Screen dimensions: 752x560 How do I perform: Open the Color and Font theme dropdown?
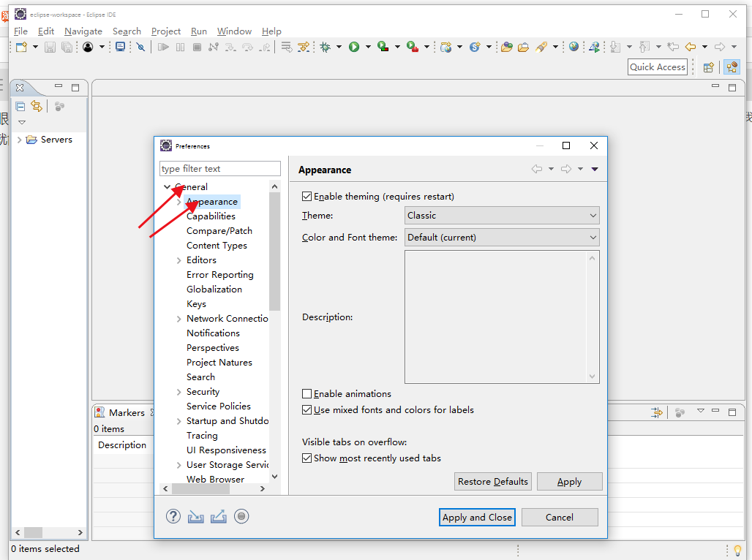(x=502, y=238)
